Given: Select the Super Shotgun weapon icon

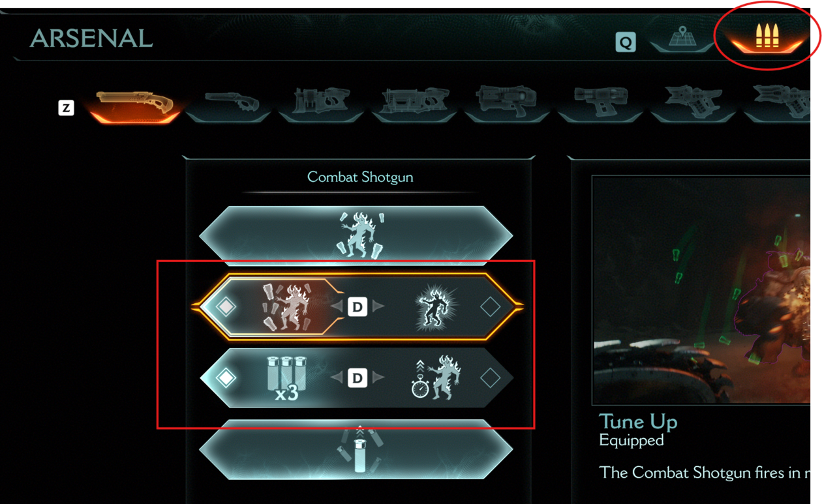Looking at the screenshot, I should (x=230, y=104).
